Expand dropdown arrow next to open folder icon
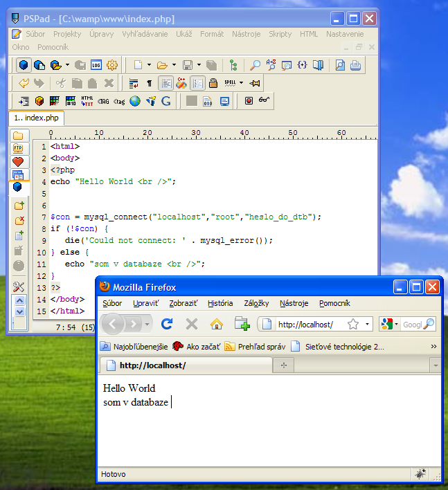448x490 pixels. coord(174,65)
